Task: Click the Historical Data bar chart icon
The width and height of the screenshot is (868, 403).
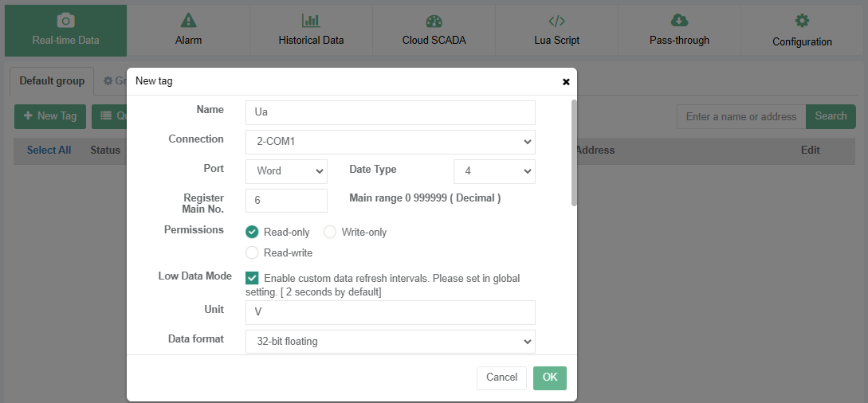Action: [x=311, y=21]
